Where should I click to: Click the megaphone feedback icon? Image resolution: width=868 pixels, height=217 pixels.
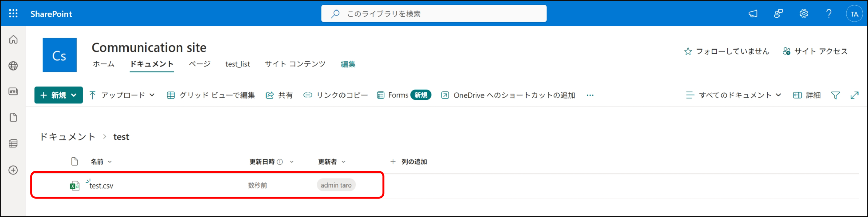click(x=753, y=14)
